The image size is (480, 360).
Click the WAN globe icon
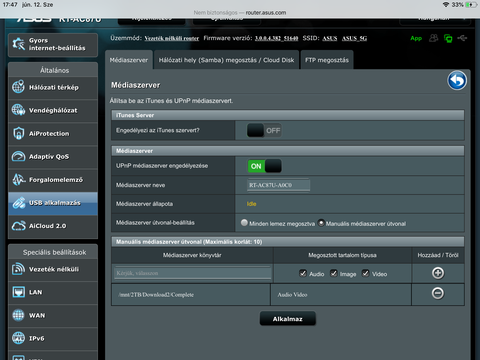[x=18, y=315]
